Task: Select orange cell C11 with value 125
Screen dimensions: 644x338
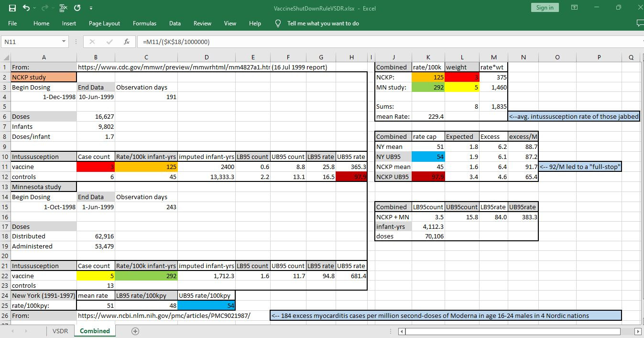Action: point(146,167)
